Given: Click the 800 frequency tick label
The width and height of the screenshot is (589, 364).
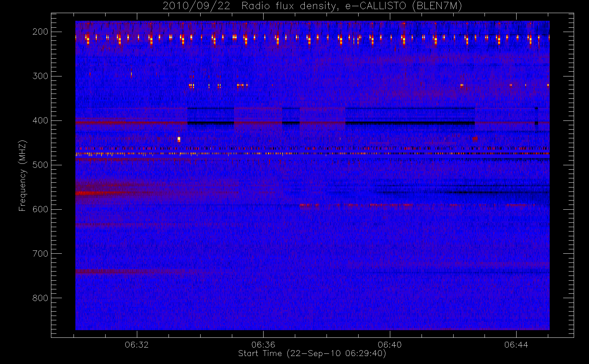Looking at the screenshot, I should pos(40,298).
